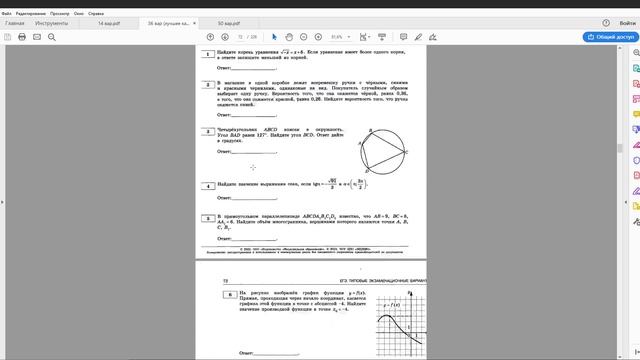640x360 pixels.
Task: Click the task number 3 box
Action: pos(208,131)
